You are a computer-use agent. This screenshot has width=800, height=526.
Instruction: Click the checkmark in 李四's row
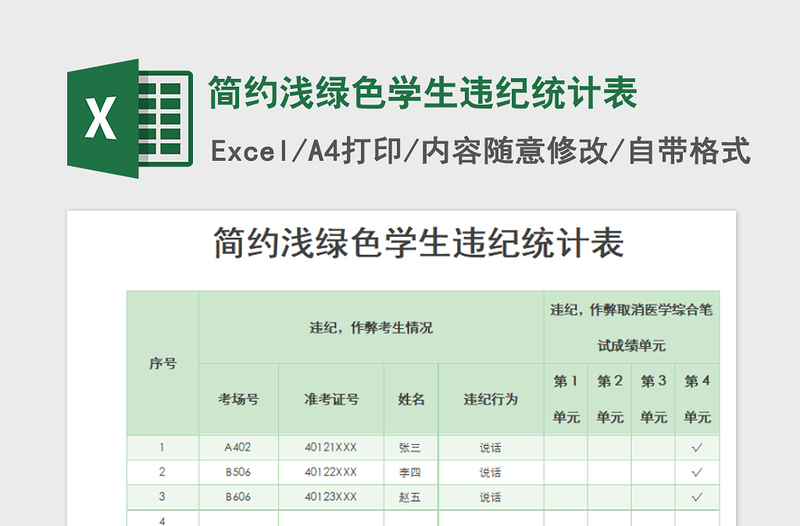point(697,473)
